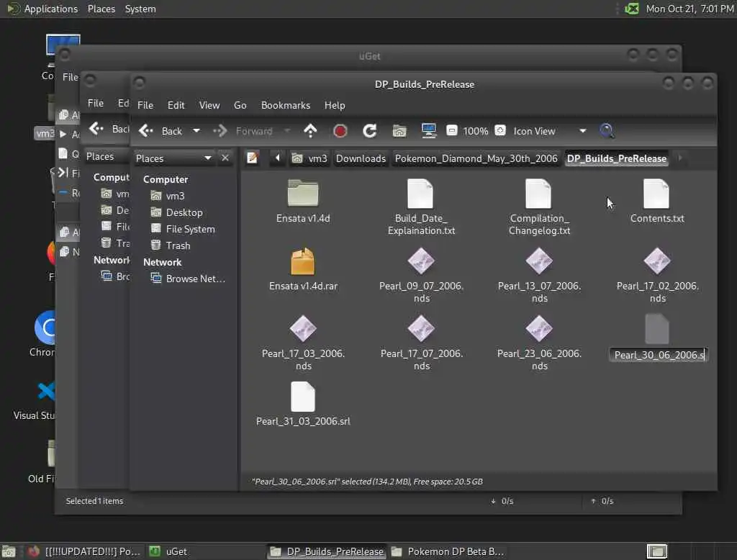Screen dimensions: 737x560
Task: Go to Pokemon_Diamond_May_30th_2006 path segment
Action: pyautogui.click(x=476, y=158)
